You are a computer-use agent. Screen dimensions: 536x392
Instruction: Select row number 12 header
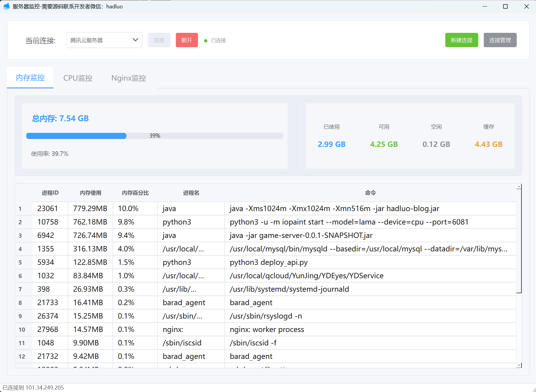[24, 356]
